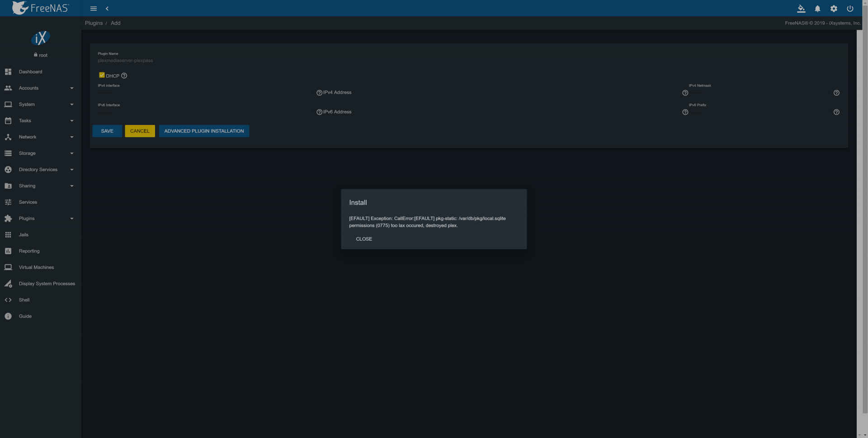Expand the Accounts menu arrow
This screenshot has width=868, height=438.
(72, 88)
